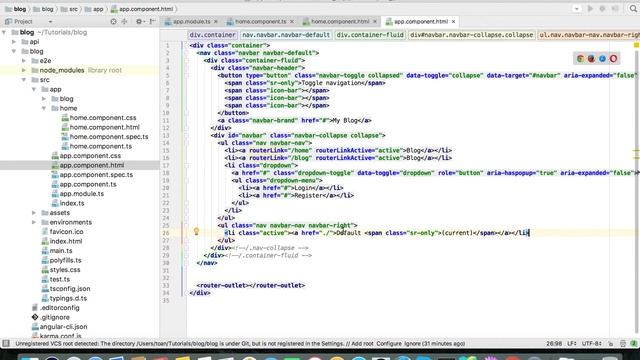The width and height of the screenshot is (640, 360).
Task: Click nav.navbar.navbar-default breadcrumb
Action: tap(286, 35)
